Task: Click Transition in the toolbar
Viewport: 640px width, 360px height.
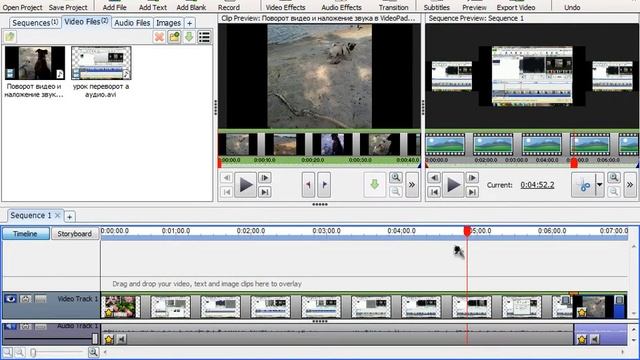Action: tap(393, 7)
